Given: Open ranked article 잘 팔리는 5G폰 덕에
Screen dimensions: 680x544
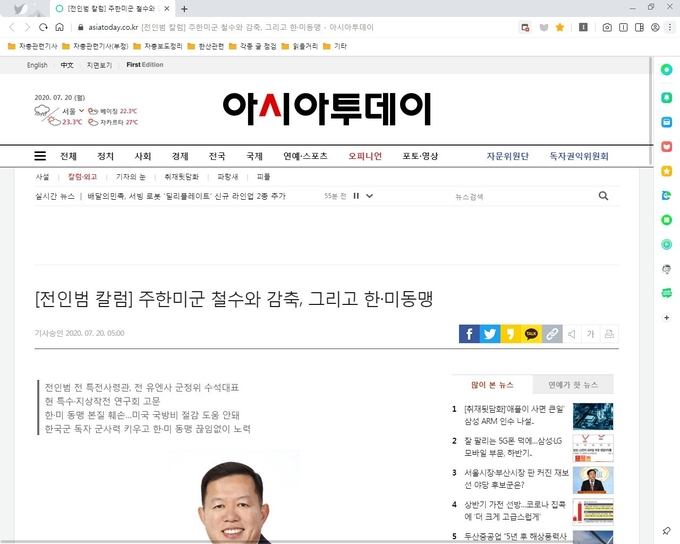Looking at the screenshot, I should [513, 447].
